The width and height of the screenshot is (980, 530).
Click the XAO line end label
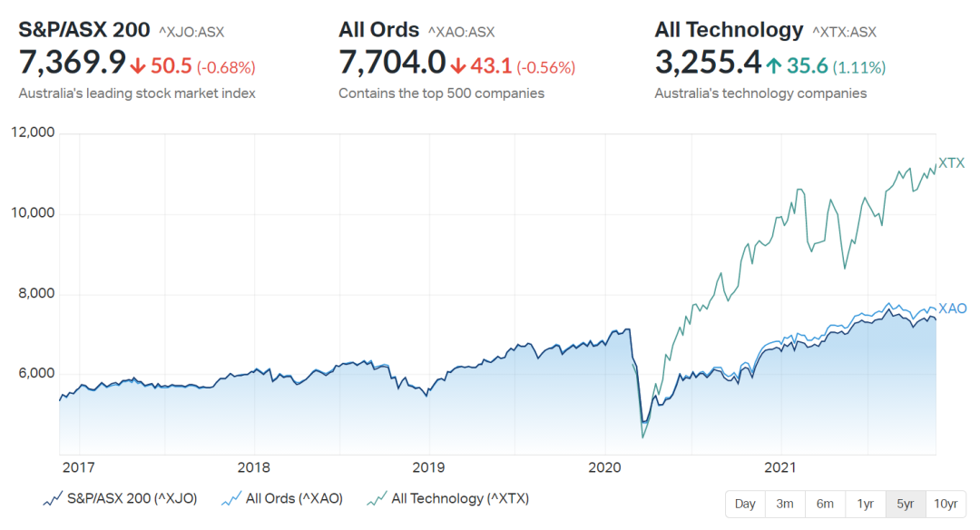click(x=953, y=309)
